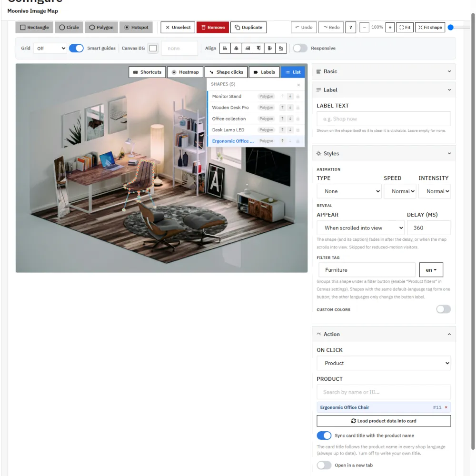Toggle the List panel button
The height and width of the screenshot is (476, 476).
293,72
